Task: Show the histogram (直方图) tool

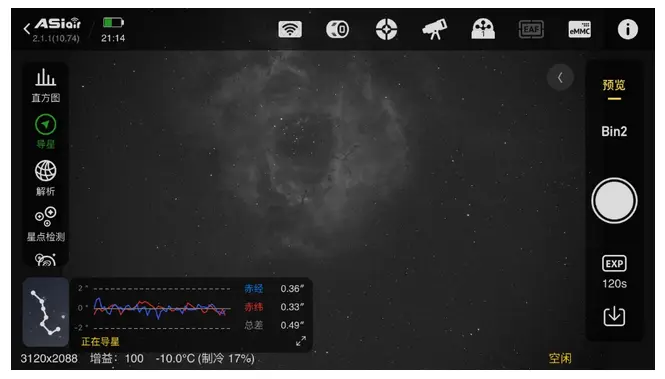Action: (45, 86)
